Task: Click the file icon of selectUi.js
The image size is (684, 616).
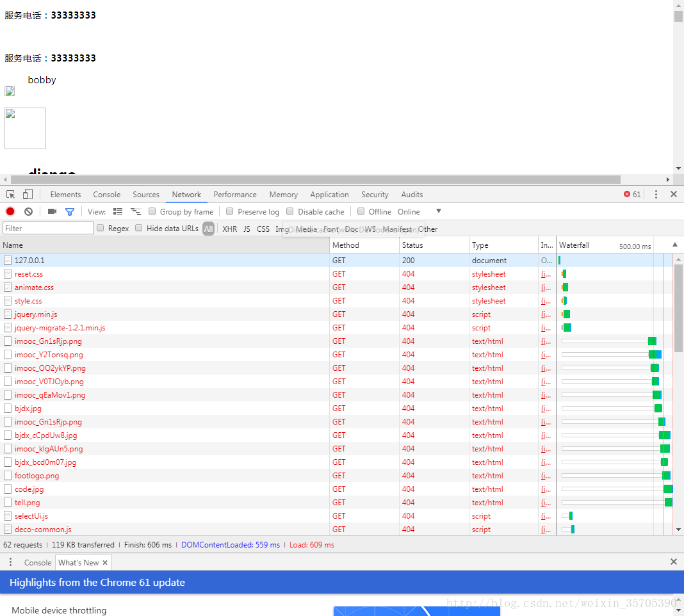Action: click(x=8, y=516)
